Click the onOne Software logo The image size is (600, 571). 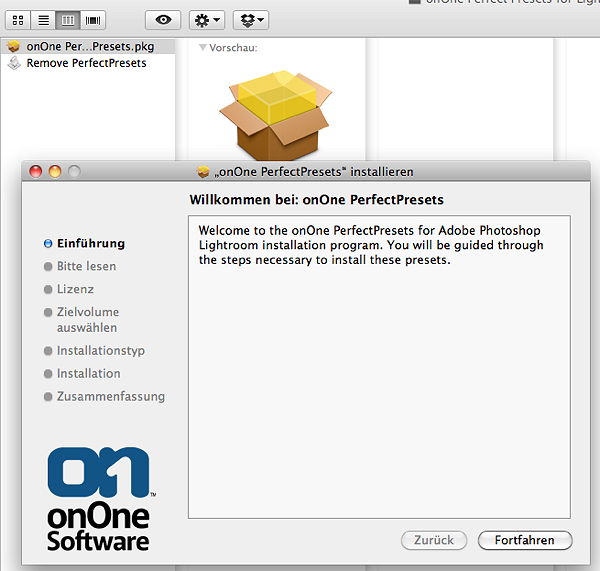[x=99, y=499]
